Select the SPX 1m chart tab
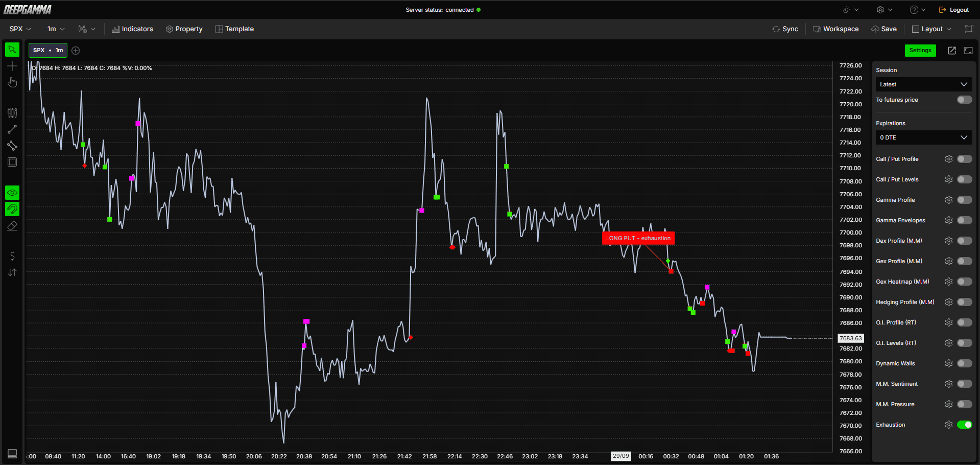This screenshot has width=980, height=465. pos(48,50)
